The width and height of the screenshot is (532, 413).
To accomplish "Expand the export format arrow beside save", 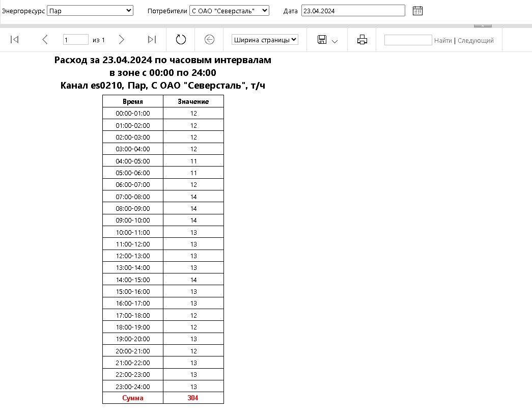I will 334,41.
